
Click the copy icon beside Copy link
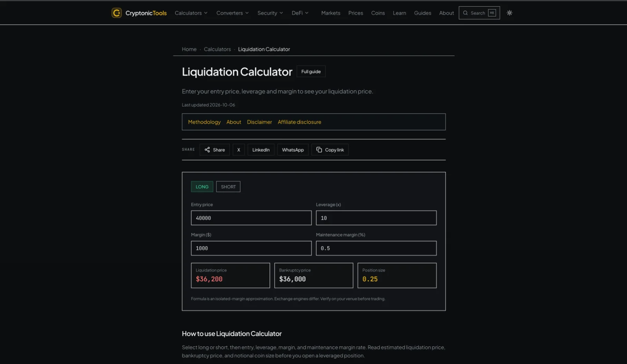(x=319, y=150)
